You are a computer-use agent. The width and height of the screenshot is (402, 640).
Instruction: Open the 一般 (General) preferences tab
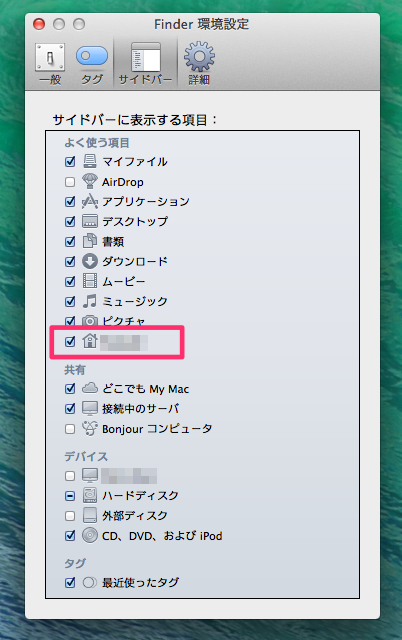[x=50, y=64]
